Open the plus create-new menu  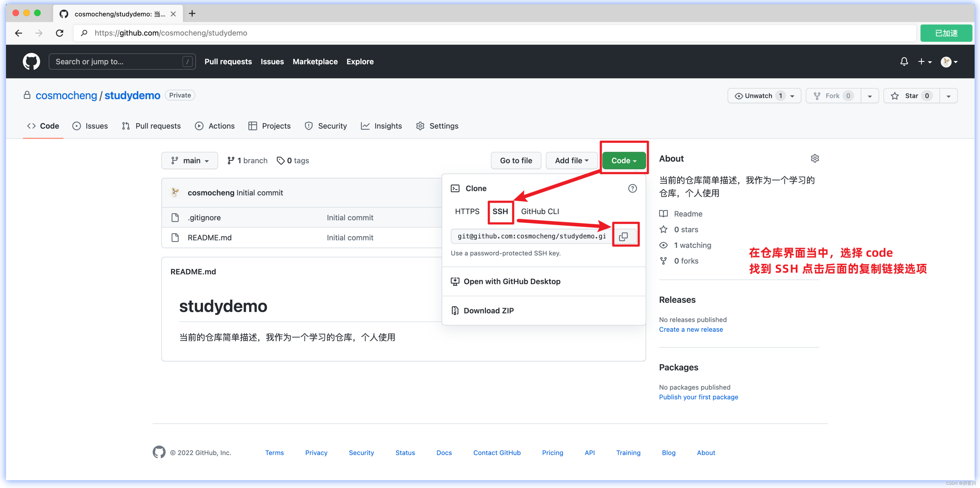tap(924, 61)
